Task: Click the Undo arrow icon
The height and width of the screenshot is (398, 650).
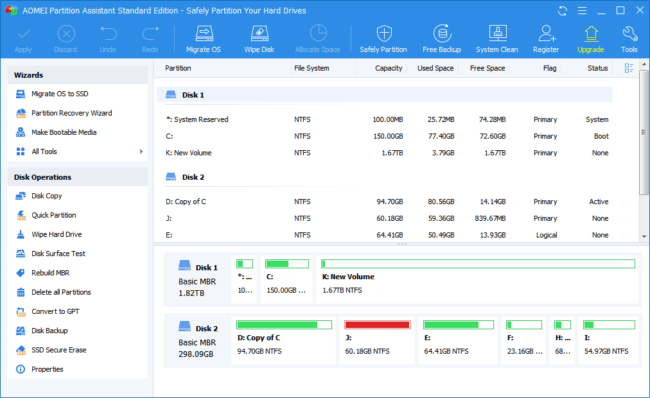Action: 108,34
